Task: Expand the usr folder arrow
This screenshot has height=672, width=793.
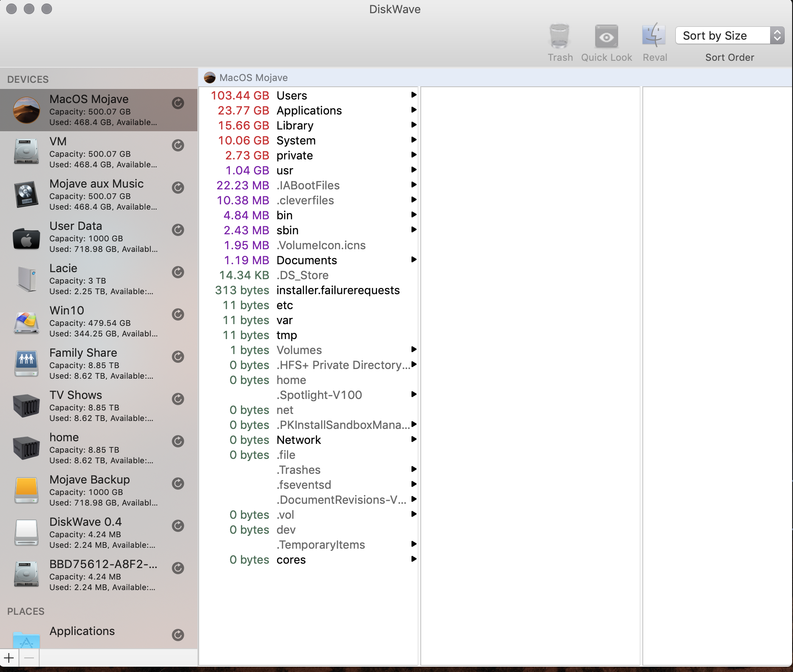Action: click(414, 170)
